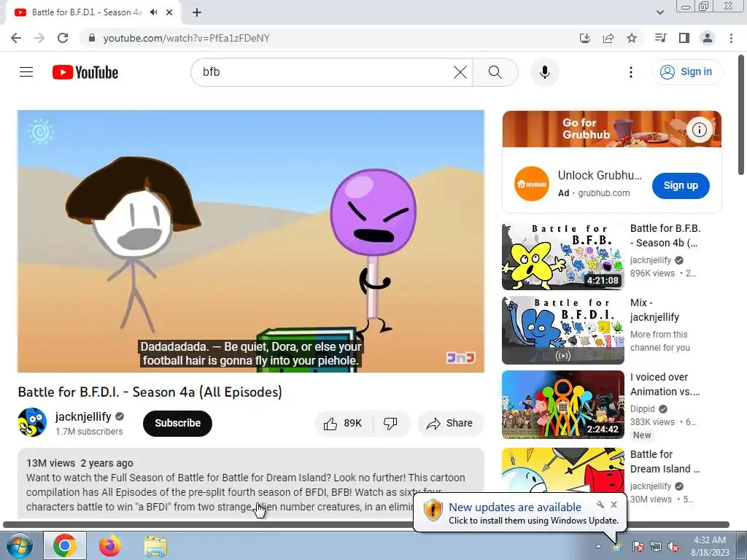The image size is (747, 560).
Task: Share this video
Action: [450, 423]
